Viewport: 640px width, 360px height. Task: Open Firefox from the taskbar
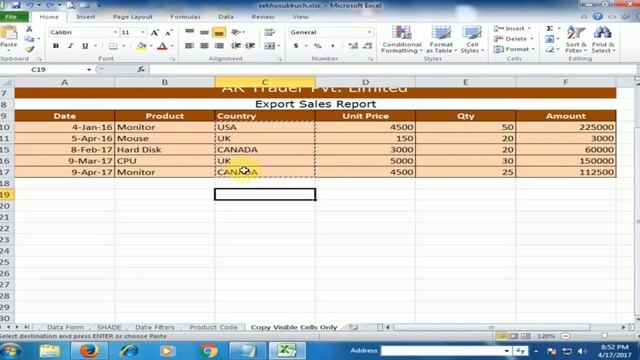pos(89,351)
